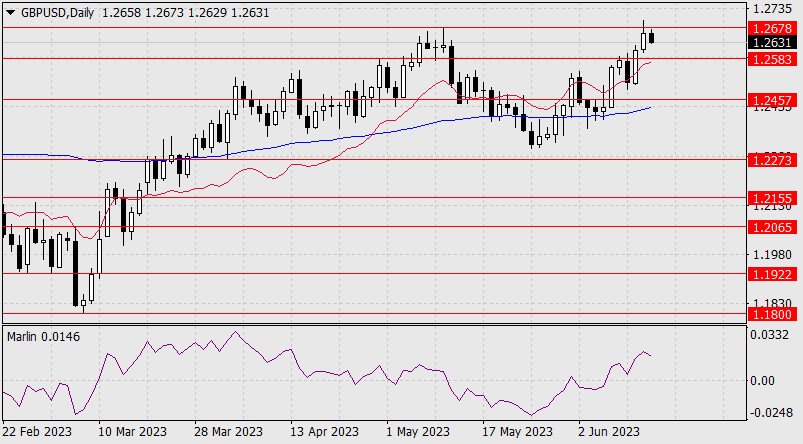Select the 1.2457 red price level label

click(772, 100)
